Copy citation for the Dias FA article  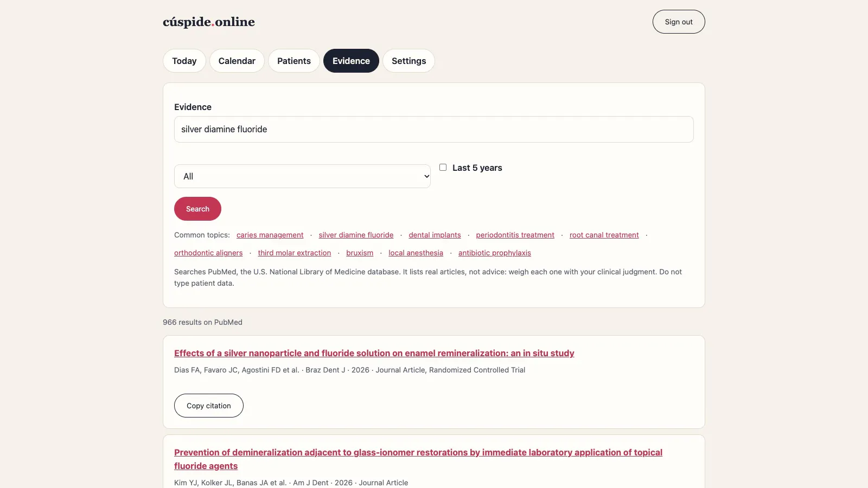[x=209, y=406]
